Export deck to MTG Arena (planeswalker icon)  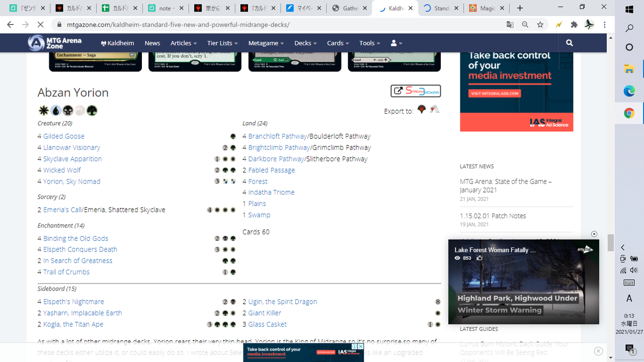click(x=422, y=109)
